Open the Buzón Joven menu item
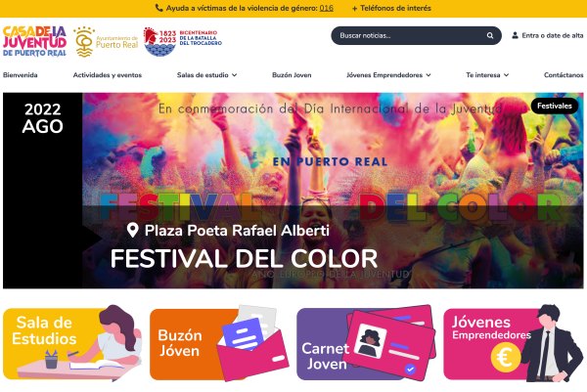Viewport: 587px width, 392px height. 292,75
